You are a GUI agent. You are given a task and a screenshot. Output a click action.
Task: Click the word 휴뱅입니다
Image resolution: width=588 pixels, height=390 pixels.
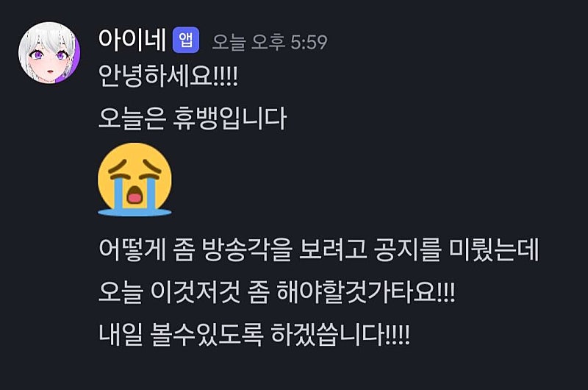point(230,118)
